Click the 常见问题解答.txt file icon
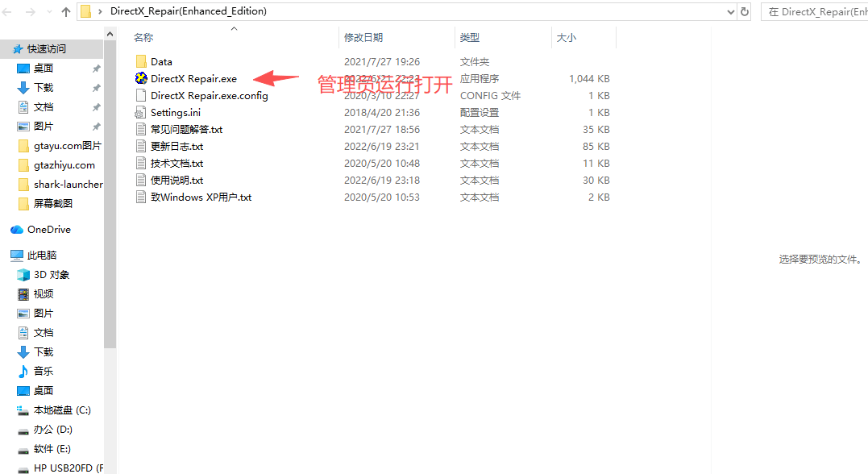The width and height of the screenshot is (868, 474). tap(141, 129)
